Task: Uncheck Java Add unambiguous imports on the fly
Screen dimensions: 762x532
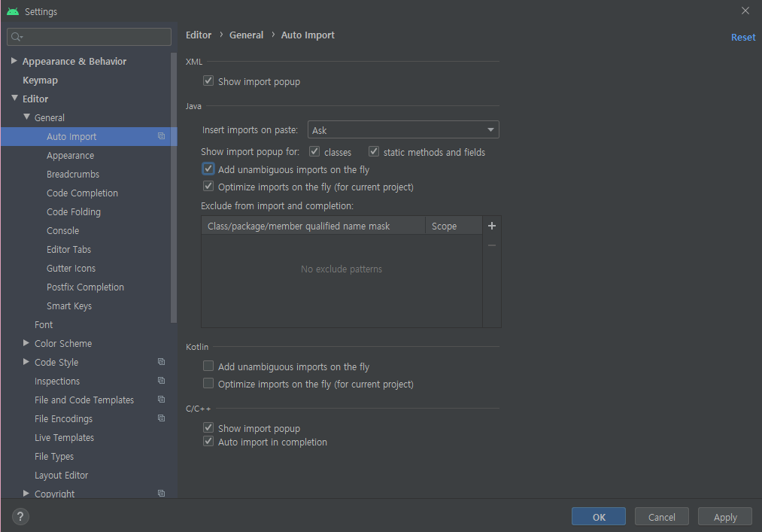Action: tap(208, 169)
